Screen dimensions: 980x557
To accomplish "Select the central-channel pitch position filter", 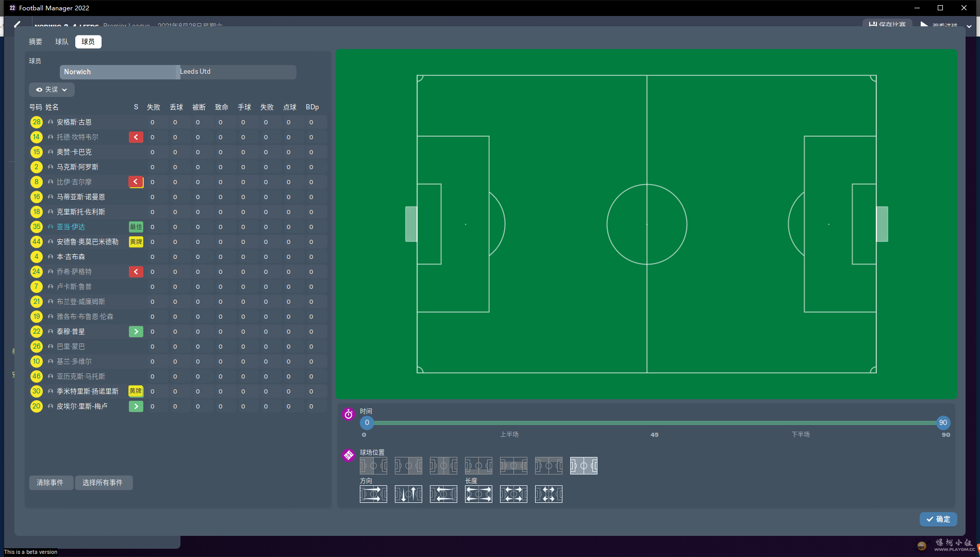I will point(513,466).
